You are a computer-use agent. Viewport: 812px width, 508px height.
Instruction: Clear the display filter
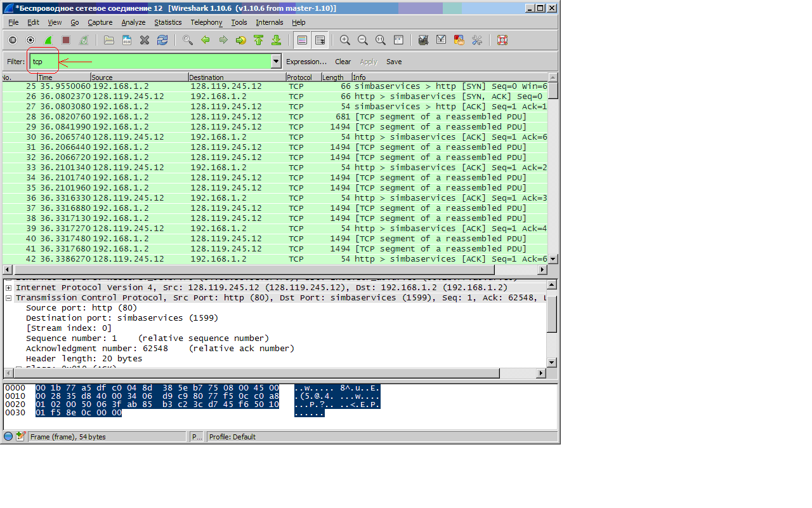coord(343,62)
